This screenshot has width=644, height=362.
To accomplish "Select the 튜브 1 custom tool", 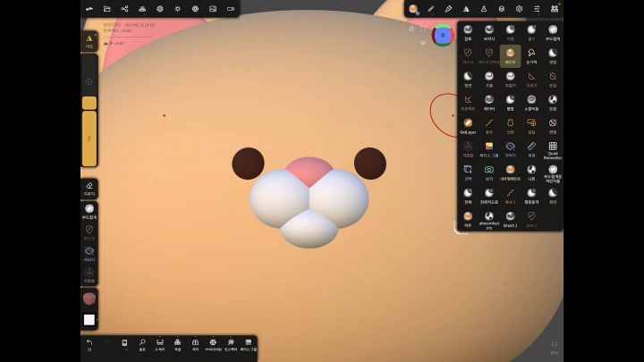I will (510, 196).
